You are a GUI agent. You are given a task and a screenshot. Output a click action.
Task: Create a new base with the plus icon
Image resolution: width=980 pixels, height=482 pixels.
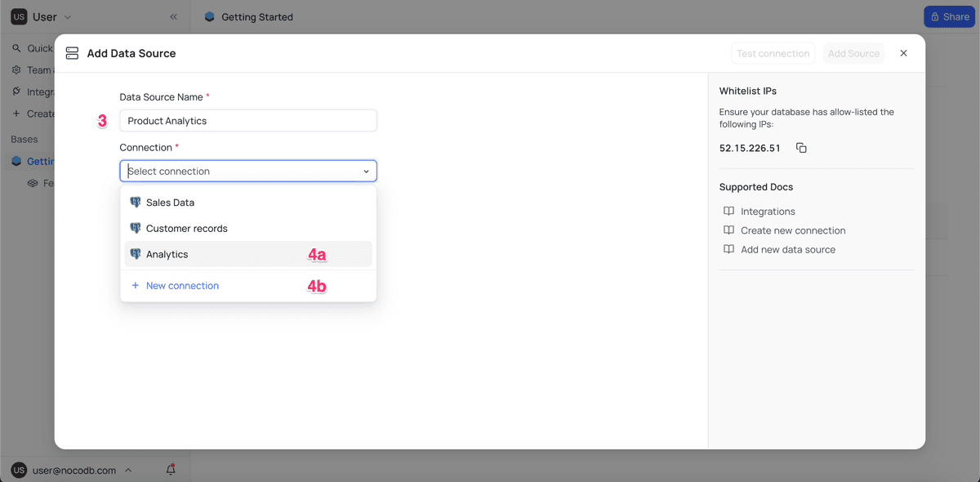click(18, 114)
